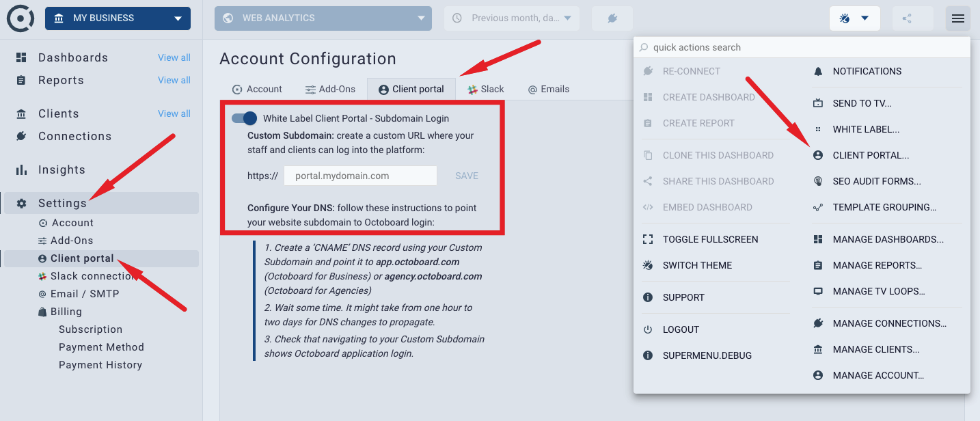
Task: Click the SWITCH THEME icon
Action: click(648, 265)
